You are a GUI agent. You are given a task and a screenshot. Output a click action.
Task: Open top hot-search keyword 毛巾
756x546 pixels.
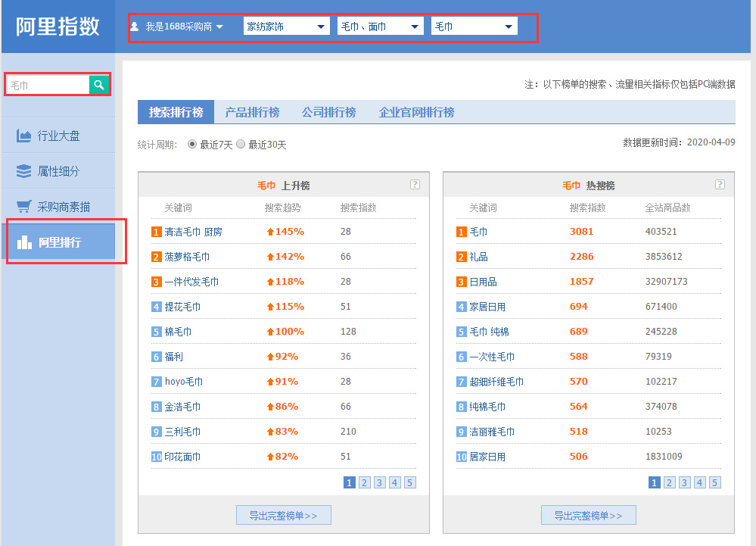(479, 232)
